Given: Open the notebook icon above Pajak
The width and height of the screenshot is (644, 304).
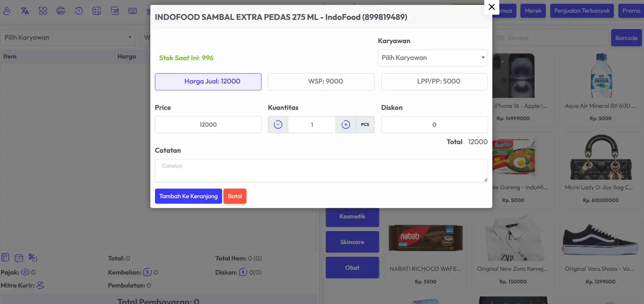Looking at the screenshot, I should click(x=5, y=257).
